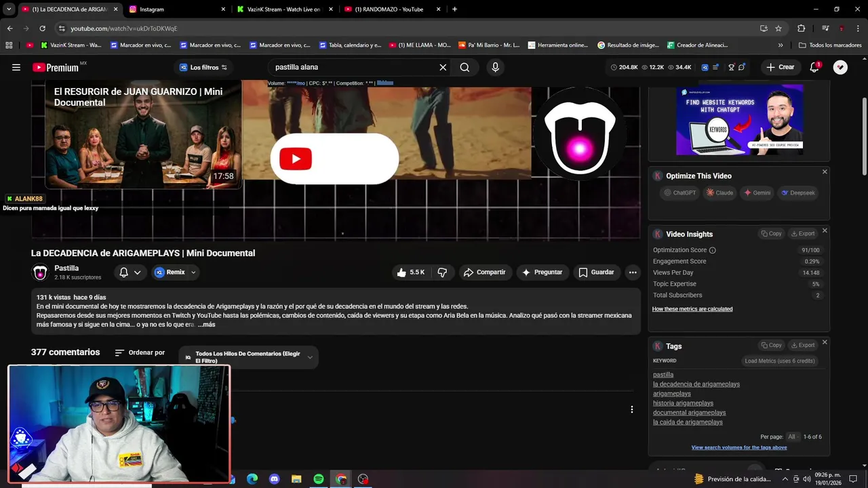The image size is (868, 488).
Task: Expand description with ...más
Action: (x=207, y=325)
